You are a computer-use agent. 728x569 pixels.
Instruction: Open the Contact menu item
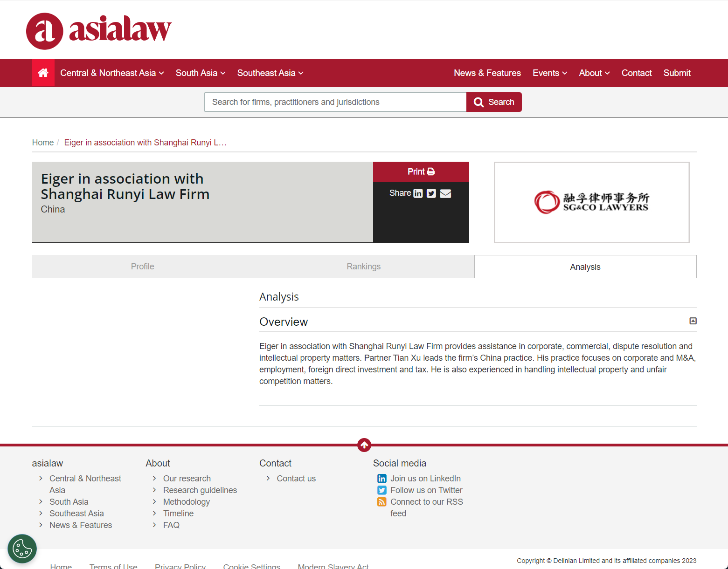pos(637,73)
